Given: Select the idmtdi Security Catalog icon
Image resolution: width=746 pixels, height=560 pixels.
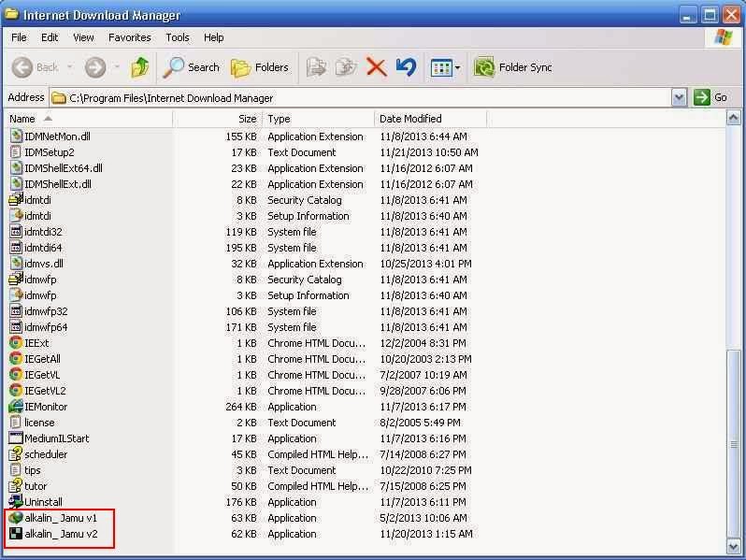Looking at the screenshot, I should coord(16,200).
